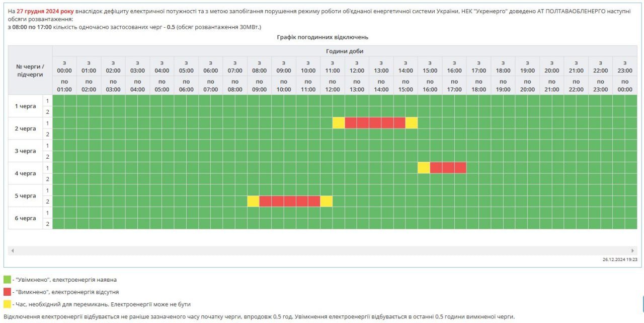Click the horizontal scrollbar right arrow
Screen dimensions: 644x323
[633, 250]
